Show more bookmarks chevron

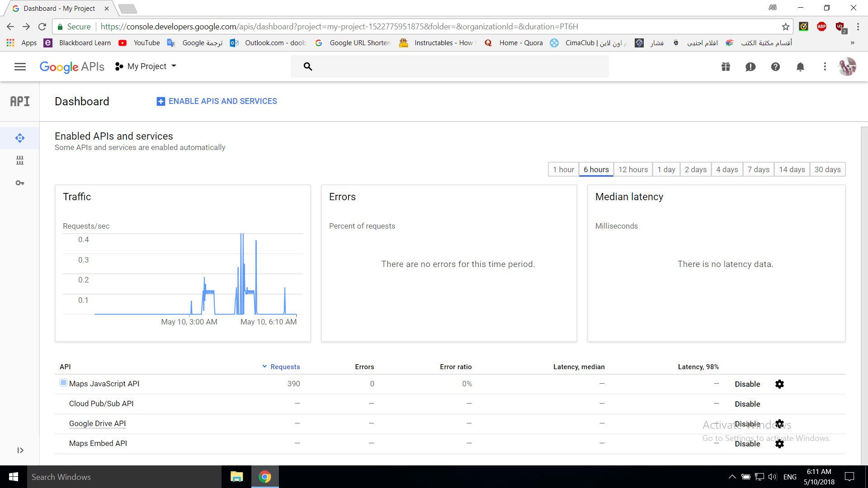(853, 43)
